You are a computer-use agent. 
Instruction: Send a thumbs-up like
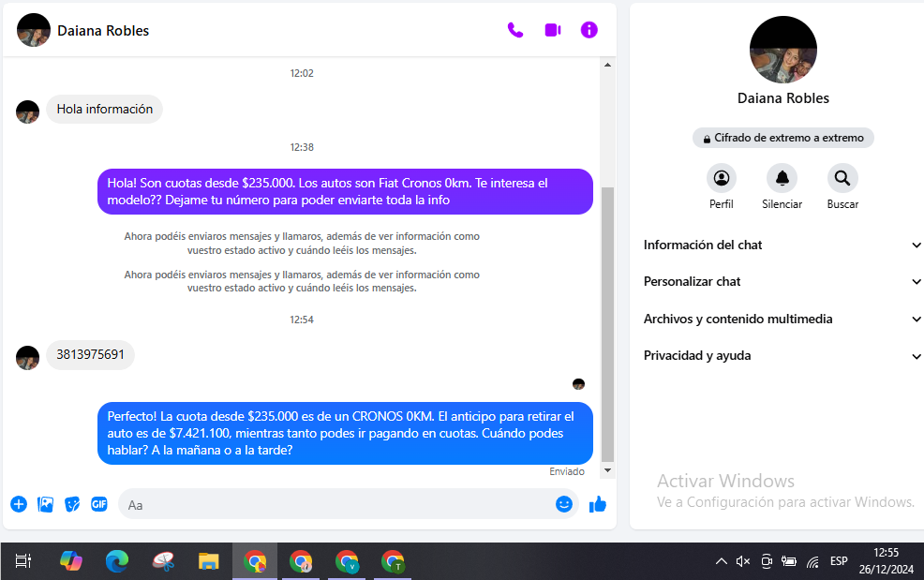(x=598, y=504)
